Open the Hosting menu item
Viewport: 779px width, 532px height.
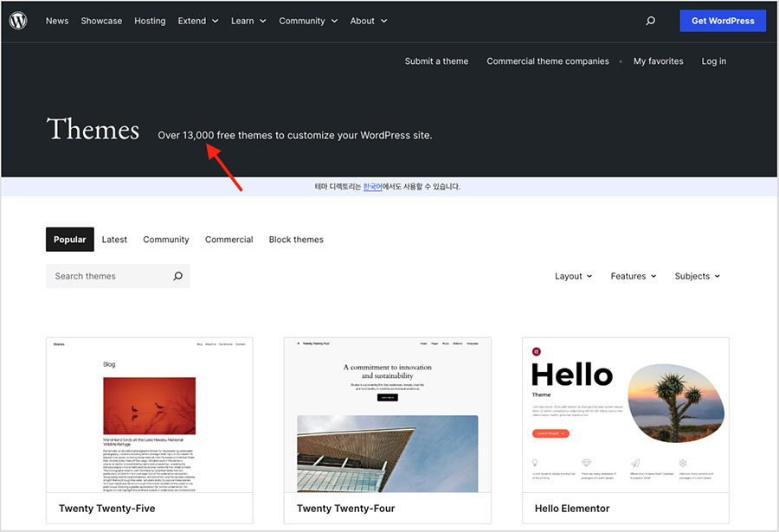click(150, 21)
